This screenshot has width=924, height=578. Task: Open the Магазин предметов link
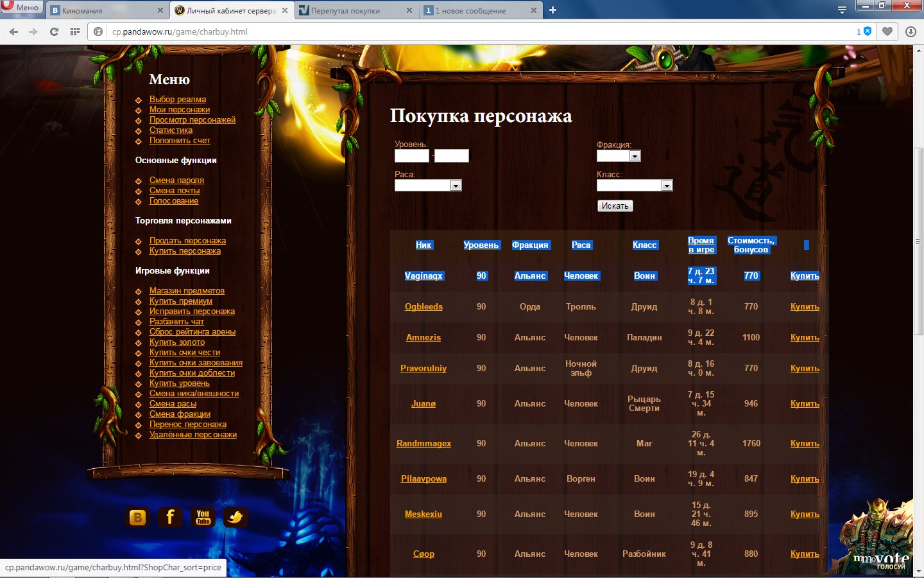tap(187, 291)
